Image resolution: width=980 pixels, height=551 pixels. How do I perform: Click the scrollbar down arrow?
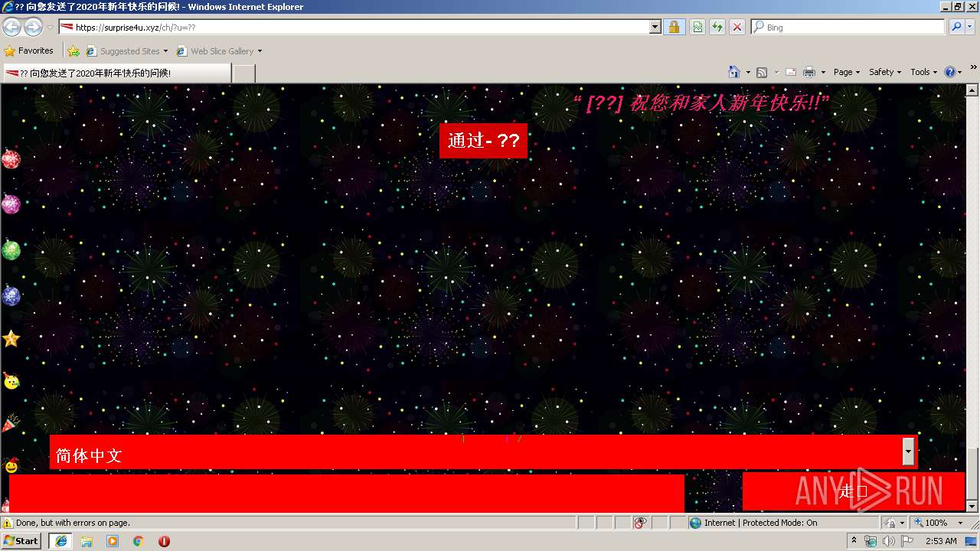(x=972, y=506)
